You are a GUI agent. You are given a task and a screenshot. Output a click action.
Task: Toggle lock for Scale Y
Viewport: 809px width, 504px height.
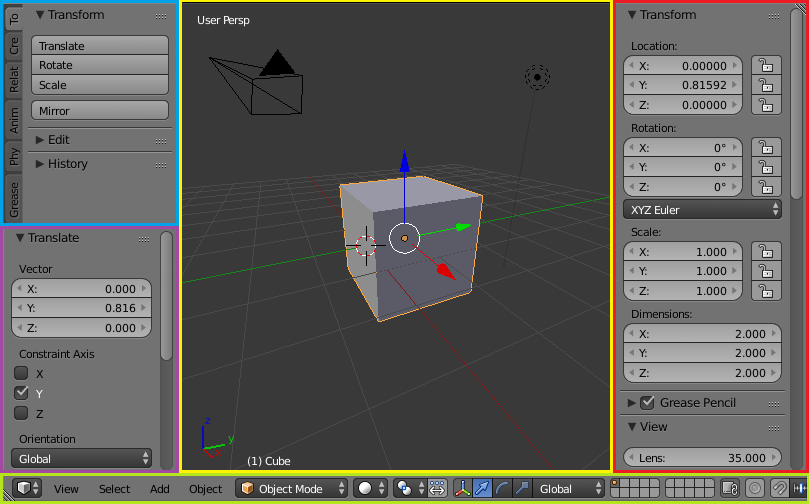pos(766,271)
